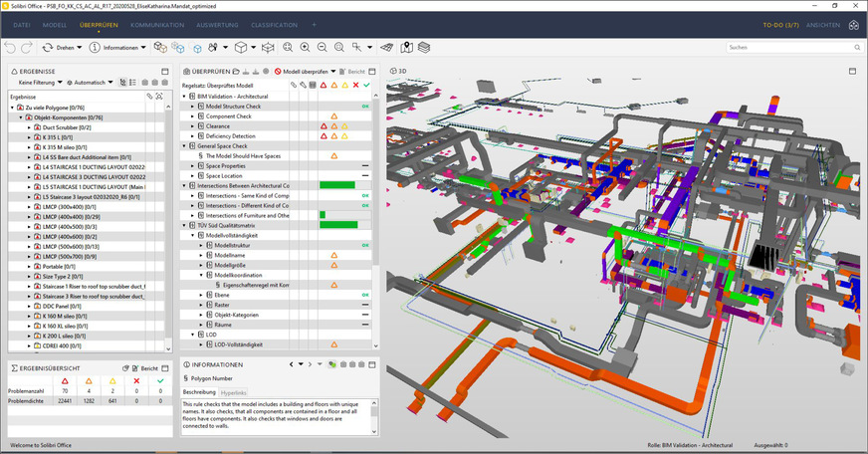Open the Keine Filterung dropdown
Screen dimensions: 868x454
(38, 83)
